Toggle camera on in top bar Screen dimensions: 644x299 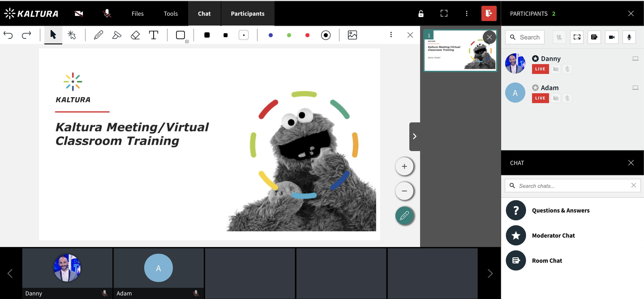click(79, 13)
